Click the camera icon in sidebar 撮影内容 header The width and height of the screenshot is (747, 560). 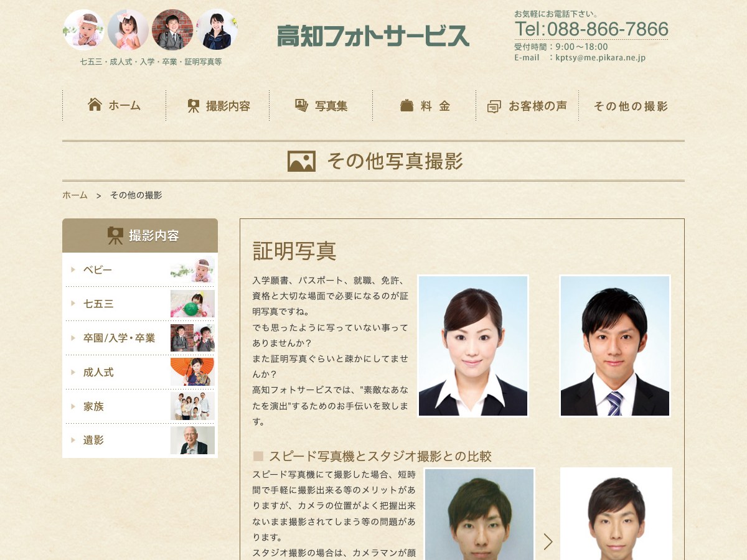tap(115, 235)
